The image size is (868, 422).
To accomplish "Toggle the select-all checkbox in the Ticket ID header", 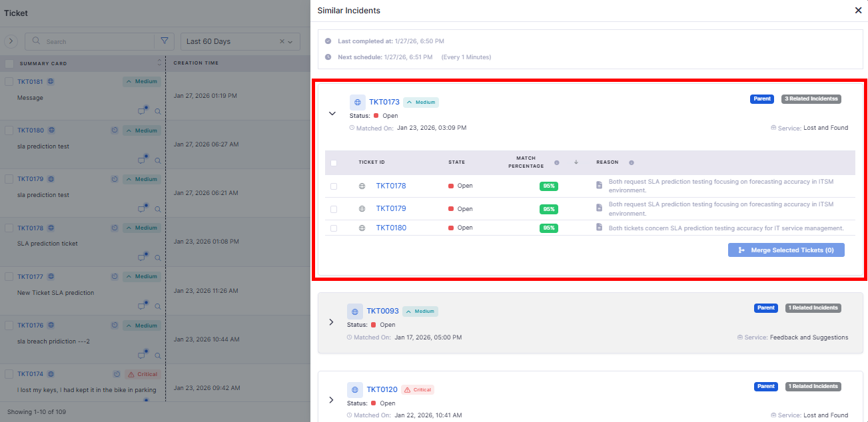I will click(334, 162).
